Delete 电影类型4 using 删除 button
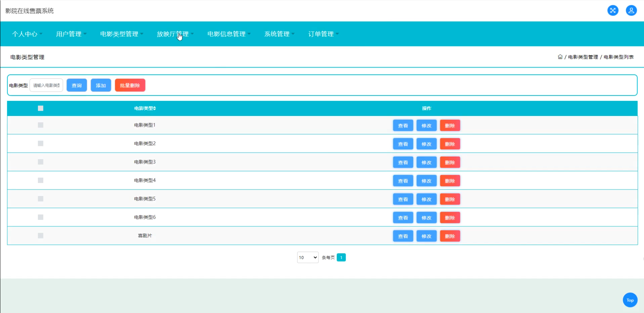The image size is (644, 313). coord(450,181)
